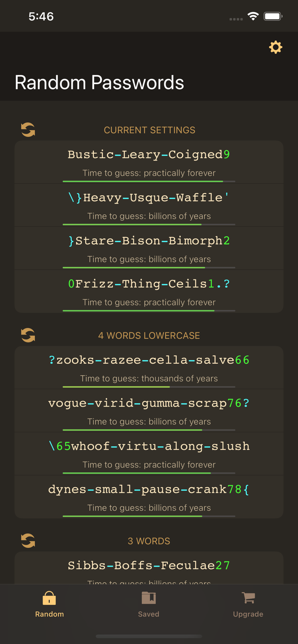The height and width of the screenshot is (644, 298).
Task: Open the settings gear
Action: click(x=276, y=47)
